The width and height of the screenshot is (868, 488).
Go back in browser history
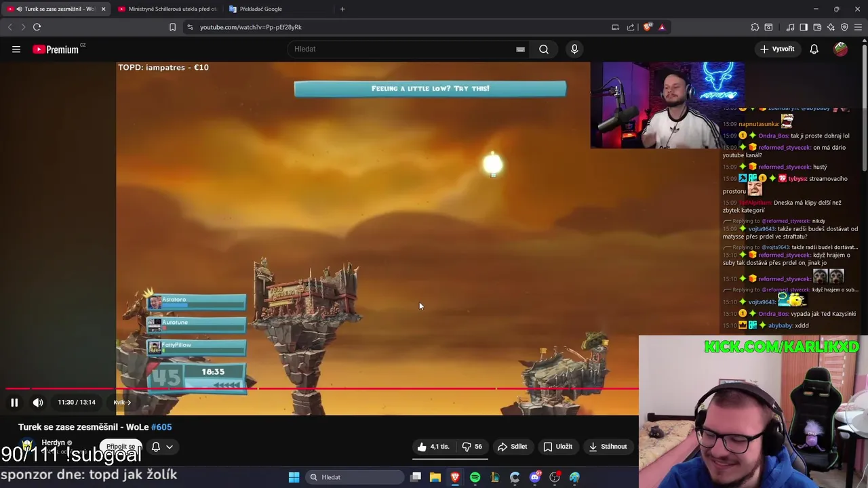click(x=9, y=27)
